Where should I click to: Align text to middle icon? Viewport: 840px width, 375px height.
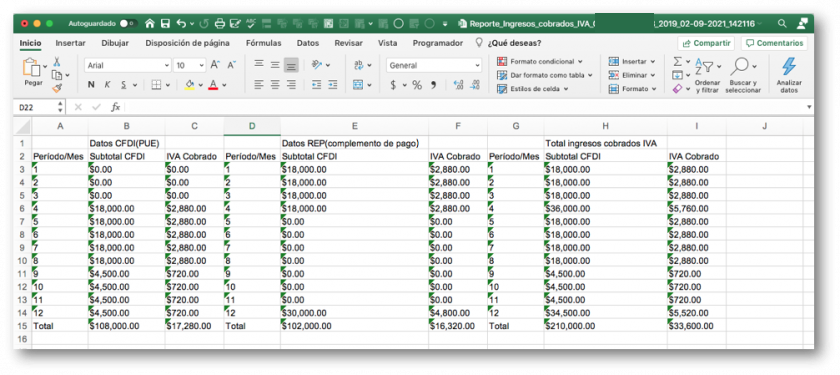pos(275,65)
